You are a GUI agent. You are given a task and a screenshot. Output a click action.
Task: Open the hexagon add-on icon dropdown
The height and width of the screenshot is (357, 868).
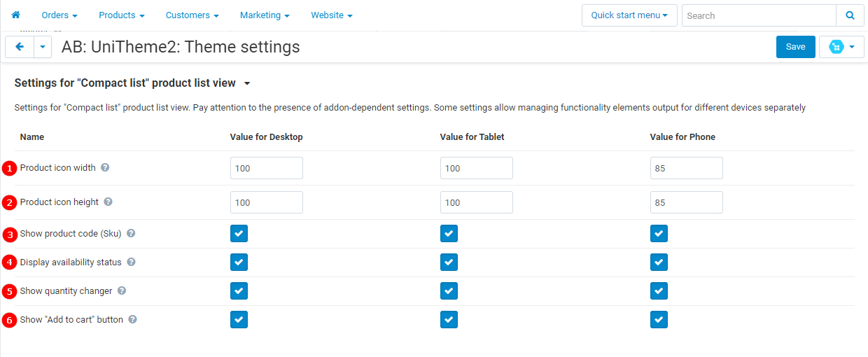pyautogui.click(x=841, y=47)
